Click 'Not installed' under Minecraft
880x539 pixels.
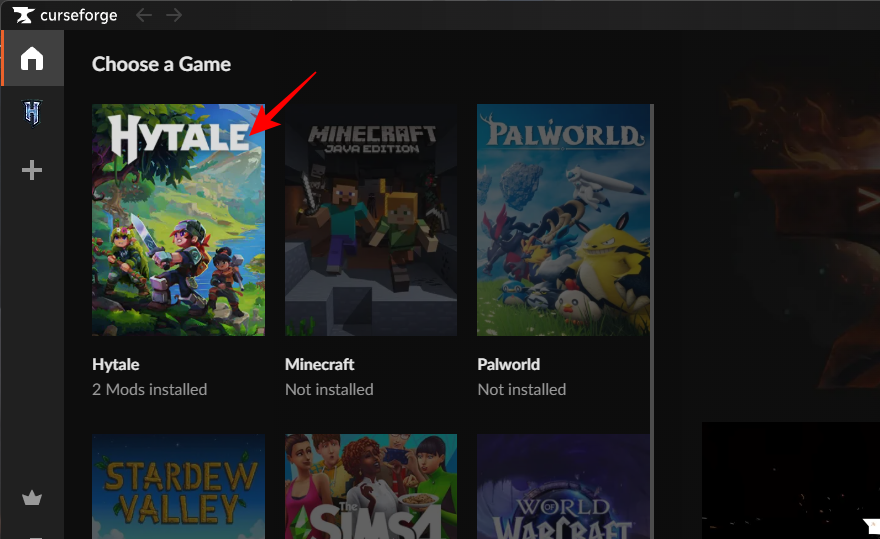[329, 389]
